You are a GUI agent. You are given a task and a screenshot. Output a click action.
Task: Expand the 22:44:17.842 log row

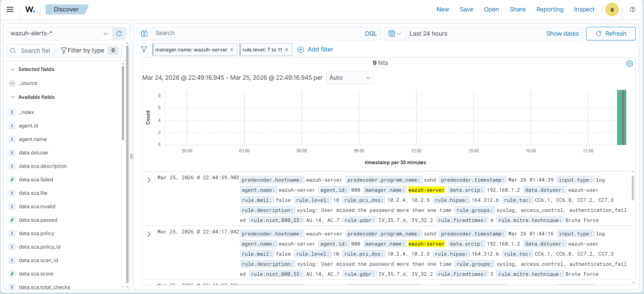[x=149, y=234]
